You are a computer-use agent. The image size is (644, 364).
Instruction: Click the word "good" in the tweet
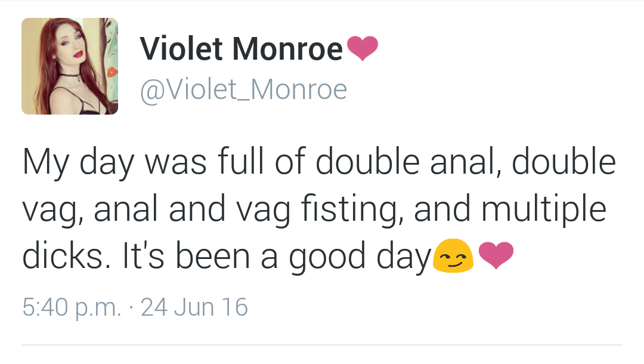click(x=327, y=257)
